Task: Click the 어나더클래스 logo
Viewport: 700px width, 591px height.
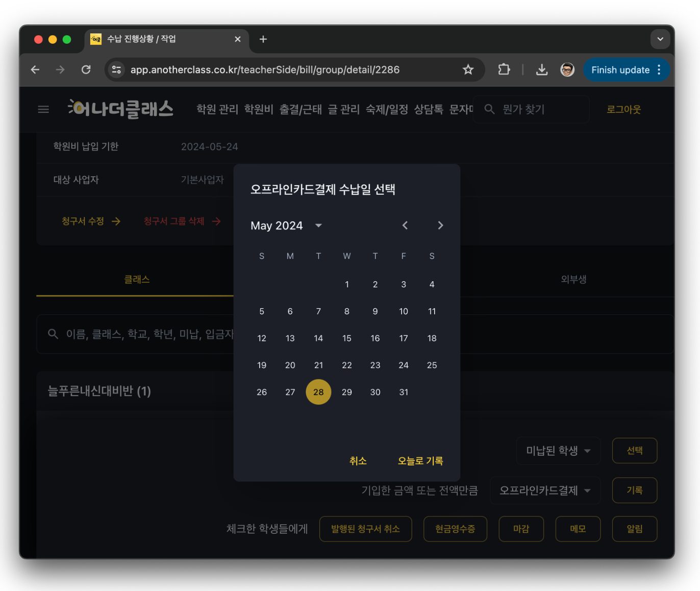Action: tap(120, 109)
